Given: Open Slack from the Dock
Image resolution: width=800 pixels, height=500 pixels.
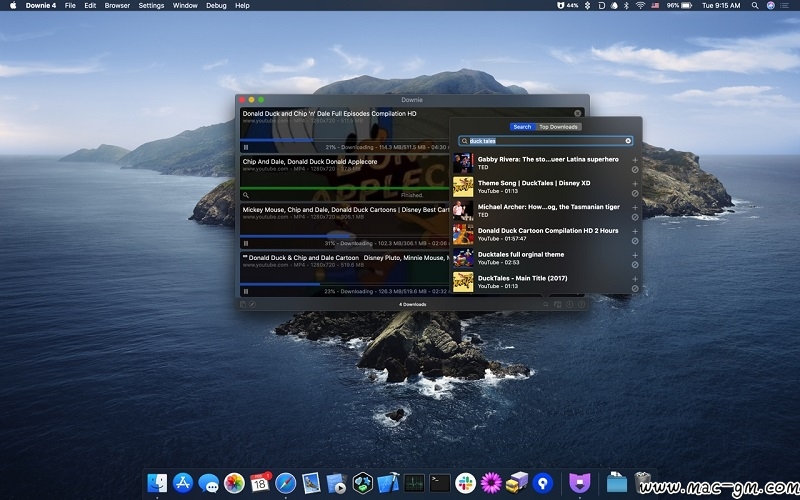Looking at the screenshot, I should click(x=465, y=483).
